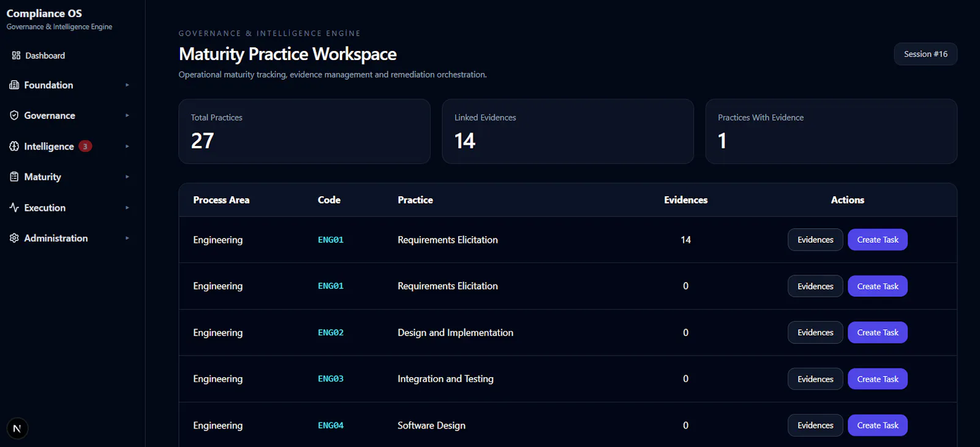Click the ENG04 code
This screenshot has width=980, height=447.
331,426
